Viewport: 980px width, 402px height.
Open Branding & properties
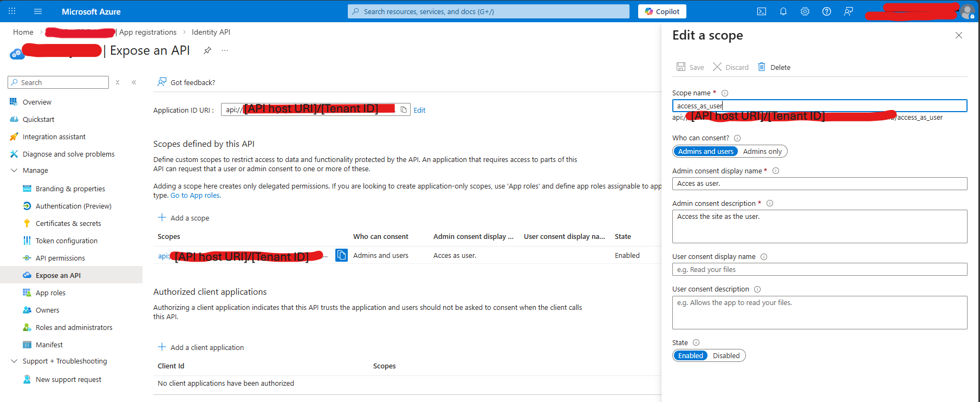click(71, 189)
